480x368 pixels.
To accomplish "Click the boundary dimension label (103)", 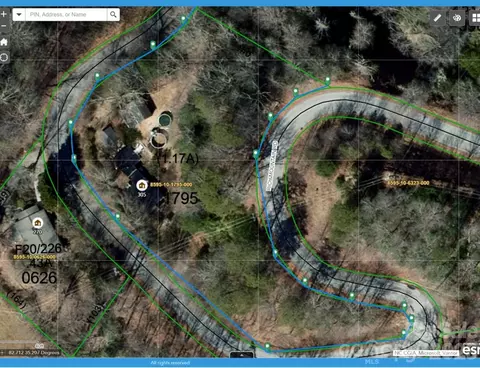I will 95,313.
